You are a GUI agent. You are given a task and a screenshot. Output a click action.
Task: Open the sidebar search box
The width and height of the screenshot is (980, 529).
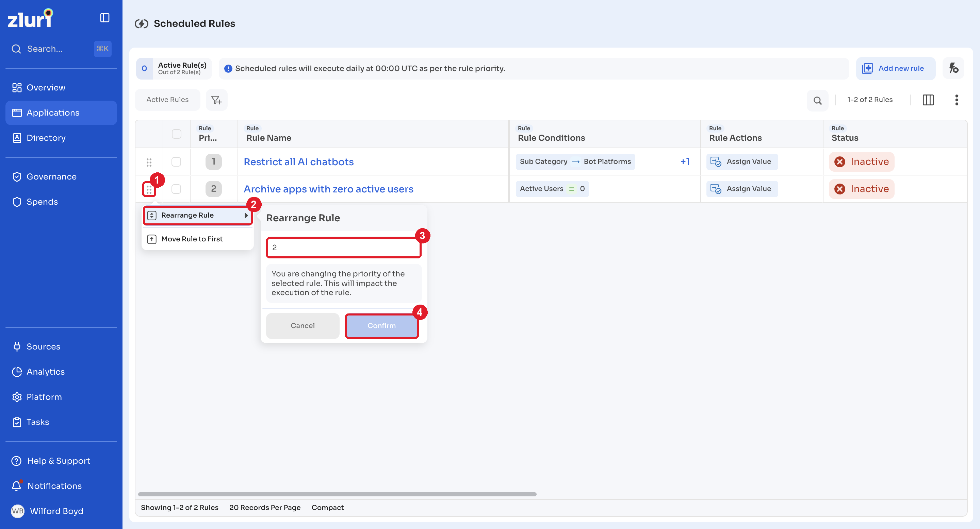coord(61,49)
